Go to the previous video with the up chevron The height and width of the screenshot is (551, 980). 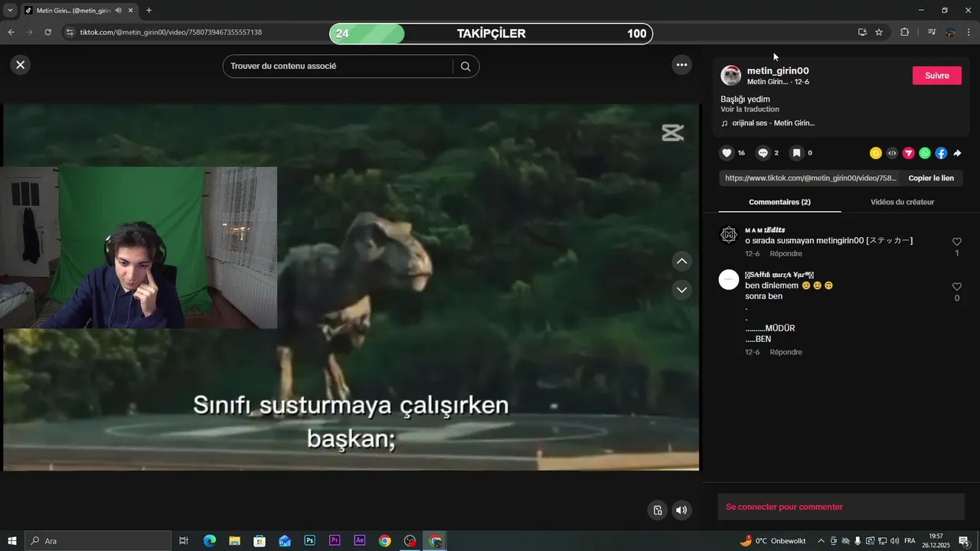point(682,262)
